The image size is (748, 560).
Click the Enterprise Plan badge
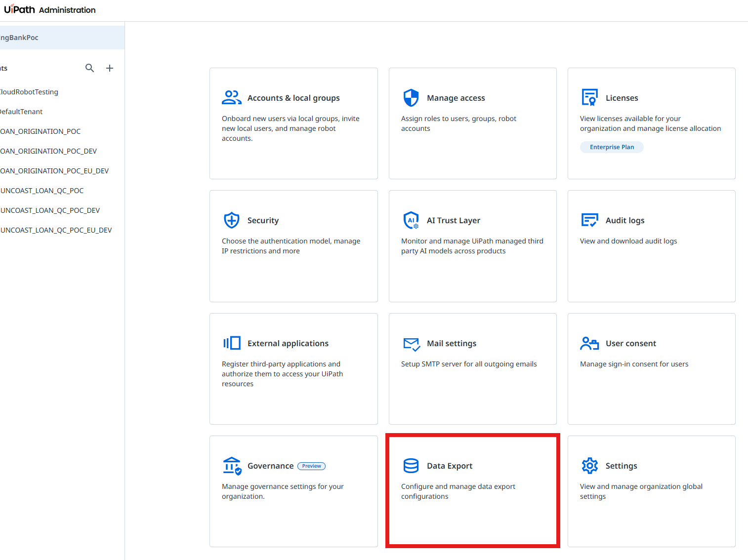612,147
